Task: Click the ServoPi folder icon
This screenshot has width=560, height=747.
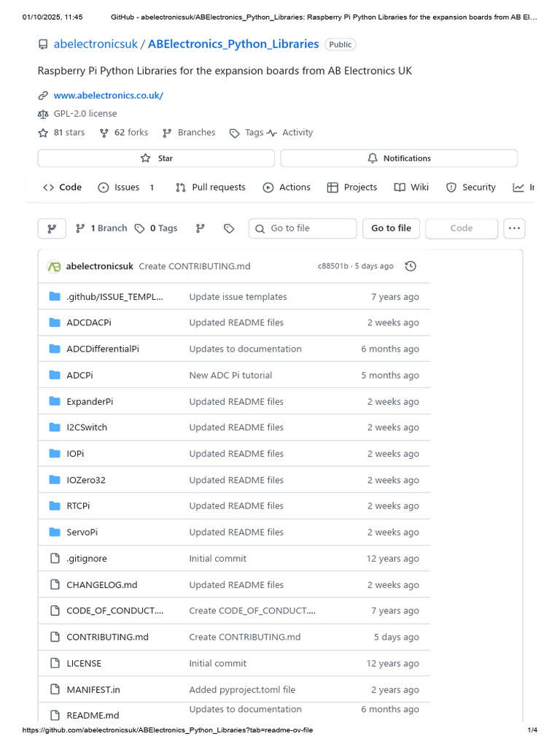Action: (x=55, y=532)
